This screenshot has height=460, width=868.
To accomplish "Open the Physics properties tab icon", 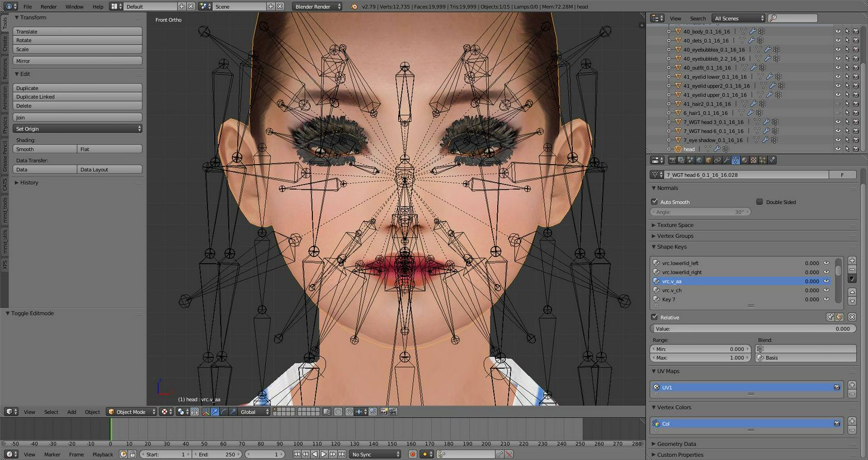I will (772, 160).
